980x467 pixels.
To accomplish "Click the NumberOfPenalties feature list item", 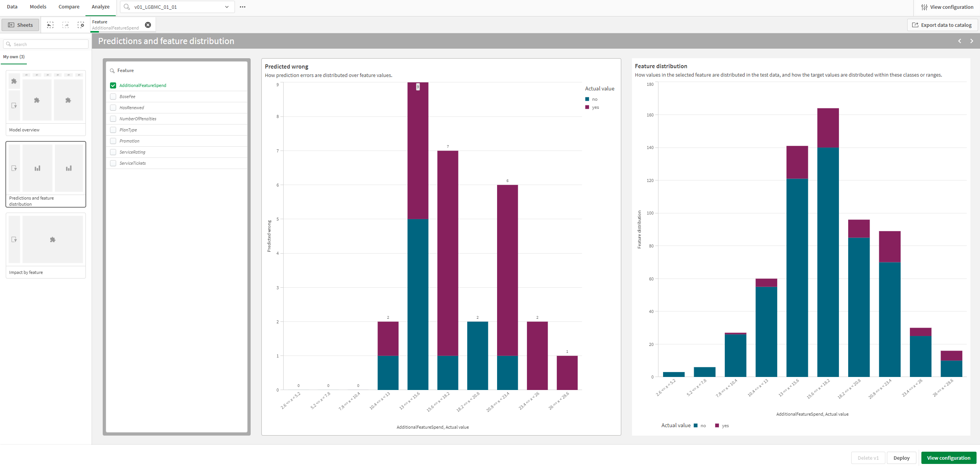I will point(138,119).
